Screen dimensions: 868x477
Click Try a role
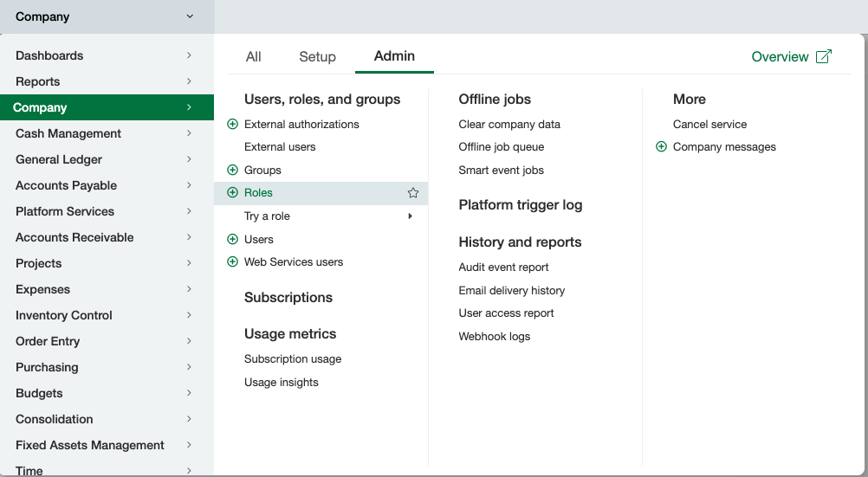[267, 216]
